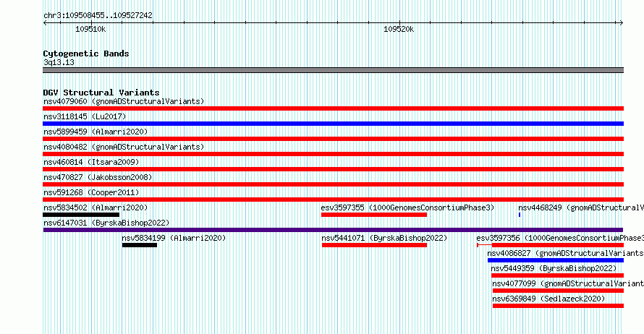644x334 pixels.
Task: Click nsv591268 (Cooper2011) variant bar
Action: coord(333,200)
